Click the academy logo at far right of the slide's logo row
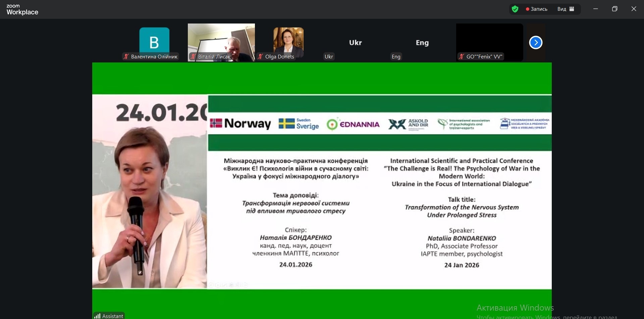 click(524, 124)
